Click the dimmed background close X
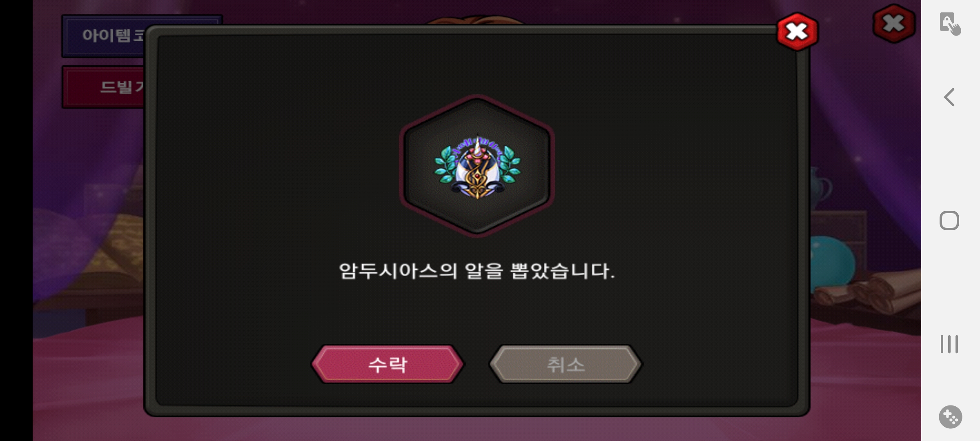 click(894, 23)
